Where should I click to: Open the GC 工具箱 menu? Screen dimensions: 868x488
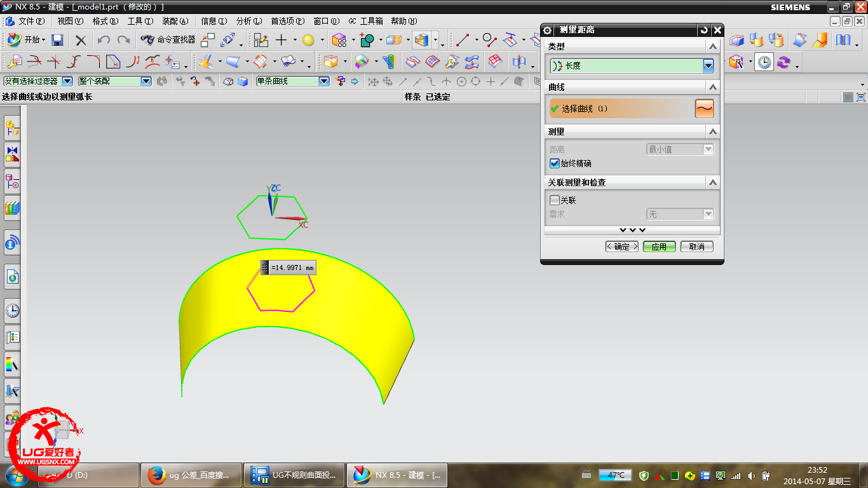click(365, 21)
